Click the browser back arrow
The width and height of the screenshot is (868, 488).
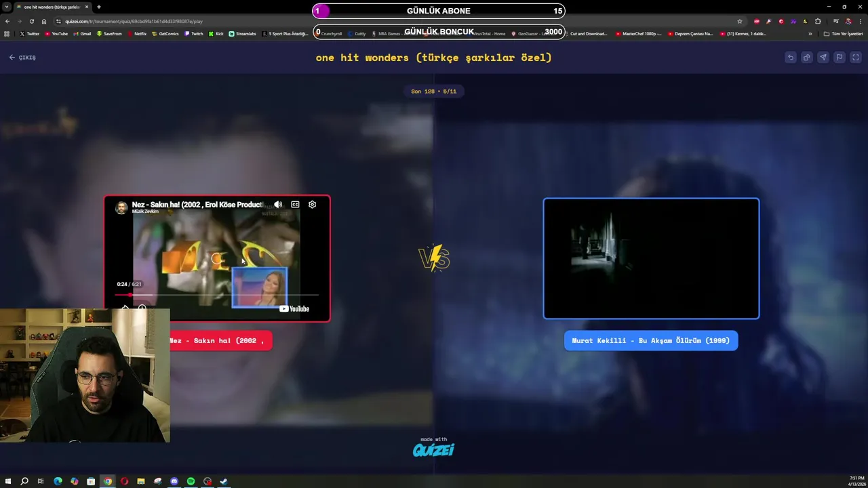click(x=7, y=21)
